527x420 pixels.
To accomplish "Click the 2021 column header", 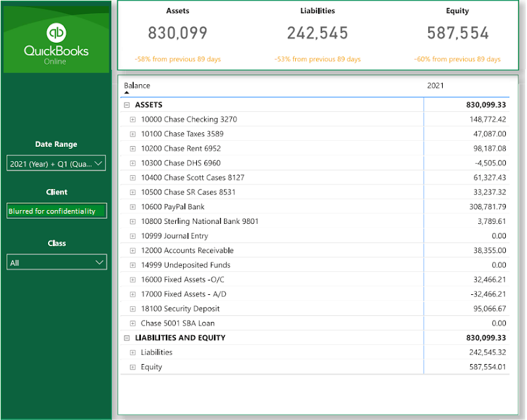I will point(435,86).
